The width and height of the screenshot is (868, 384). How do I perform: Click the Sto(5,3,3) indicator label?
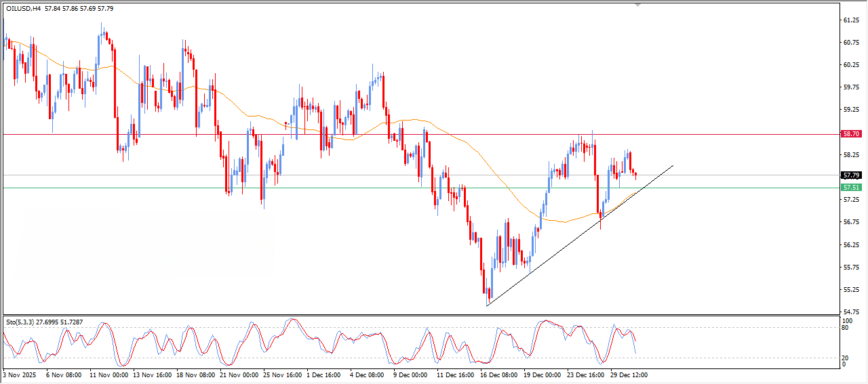click(x=20, y=321)
